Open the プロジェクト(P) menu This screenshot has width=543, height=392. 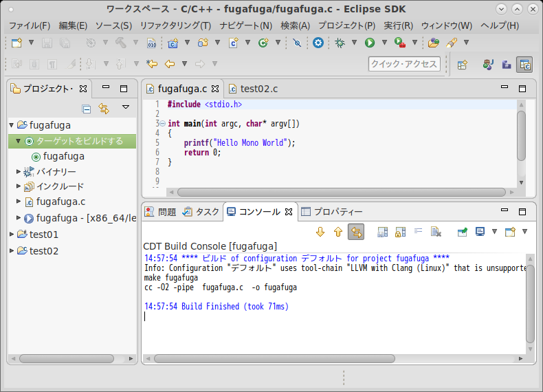click(346, 25)
